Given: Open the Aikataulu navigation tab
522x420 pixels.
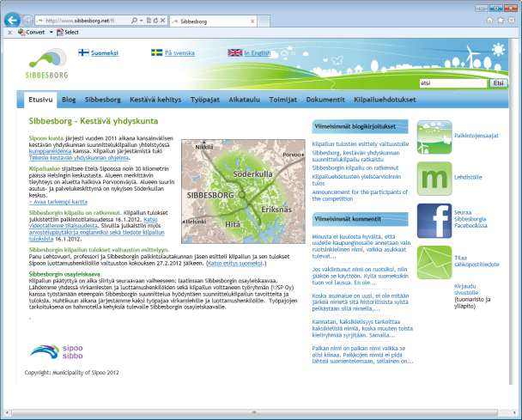Looking at the screenshot, I should point(245,100).
